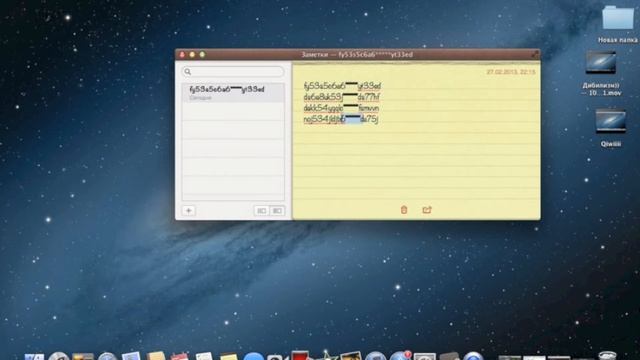Select the note titled fy53s5c6a6 in the list
The height and width of the screenshot is (360, 640).
pos(233,93)
